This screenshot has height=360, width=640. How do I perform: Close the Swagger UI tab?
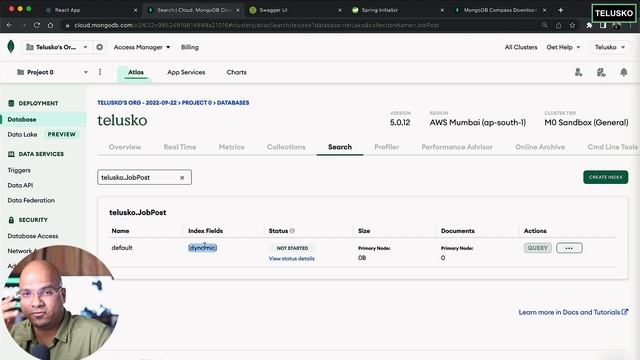(x=340, y=10)
